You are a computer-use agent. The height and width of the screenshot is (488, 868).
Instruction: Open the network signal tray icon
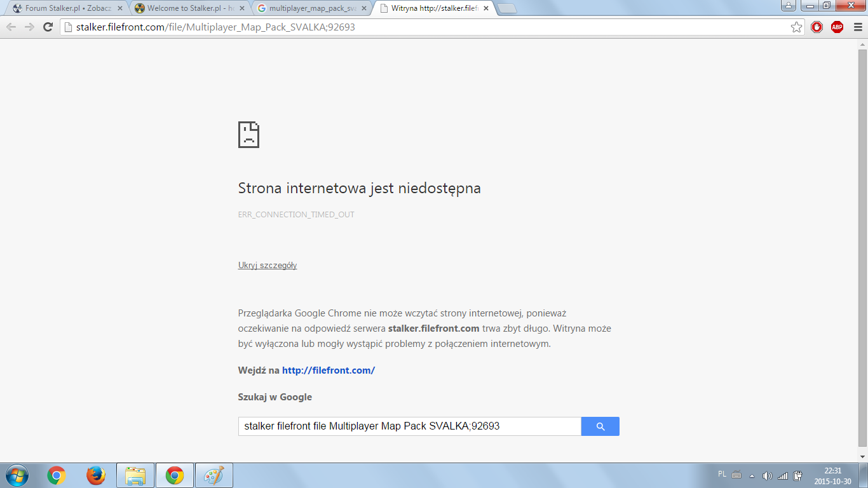pos(783,475)
